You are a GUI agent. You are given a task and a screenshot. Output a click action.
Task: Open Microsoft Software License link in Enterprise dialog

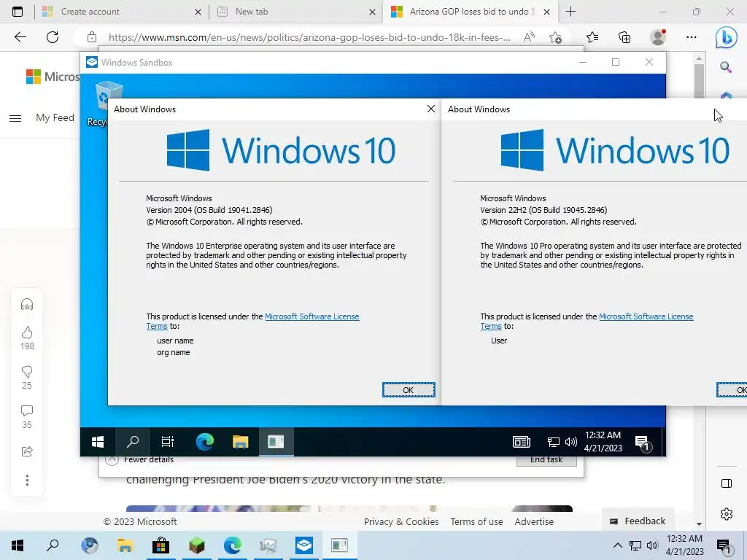(x=312, y=316)
